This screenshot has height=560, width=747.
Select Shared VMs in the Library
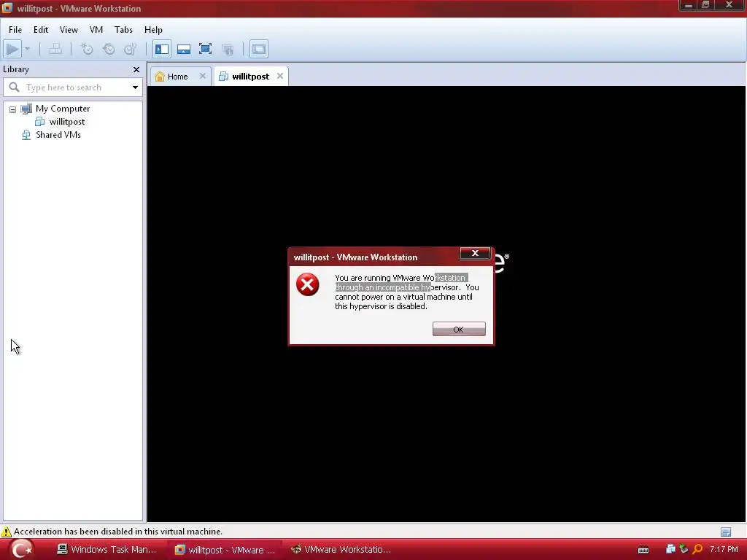click(x=58, y=135)
